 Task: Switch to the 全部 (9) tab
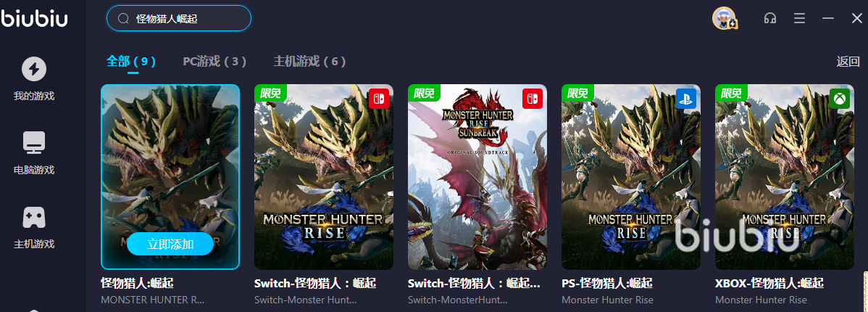(x=131, y=61)
